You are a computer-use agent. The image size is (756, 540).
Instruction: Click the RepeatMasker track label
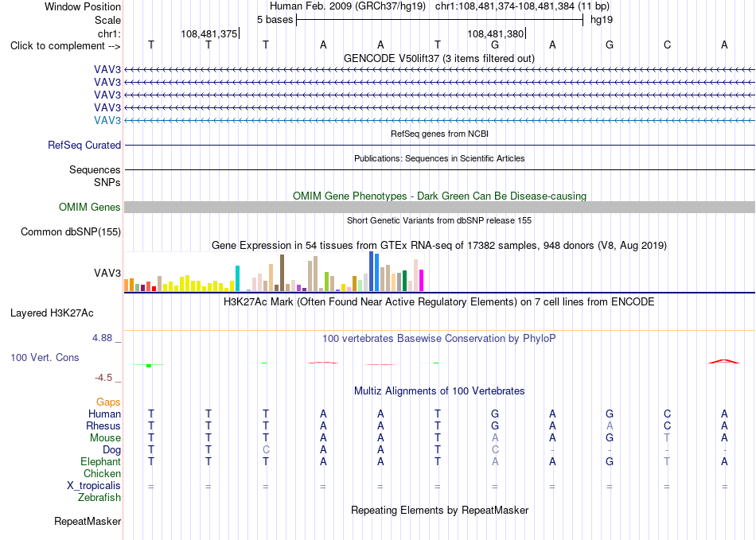pyautogui.click(x=88, y=521)
